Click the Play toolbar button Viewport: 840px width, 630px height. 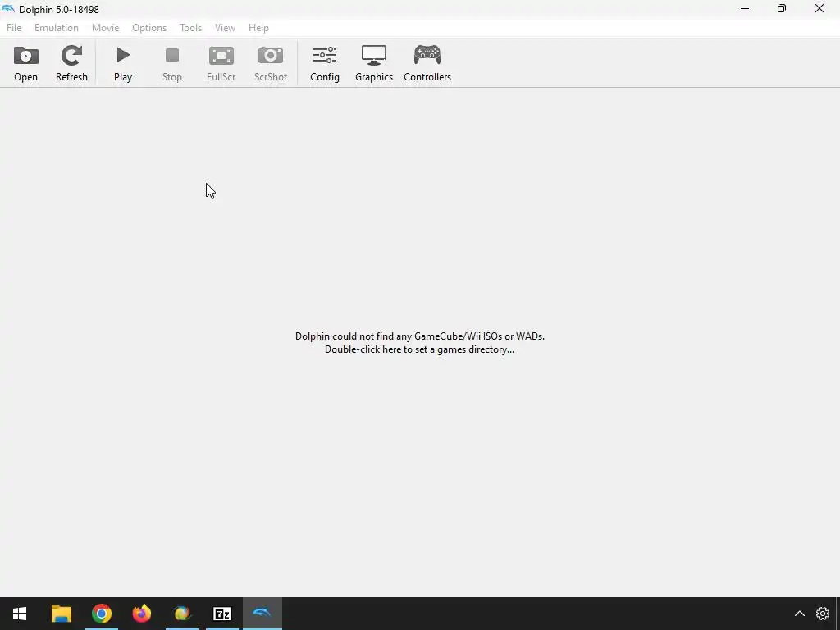click(x=123, y=64)
